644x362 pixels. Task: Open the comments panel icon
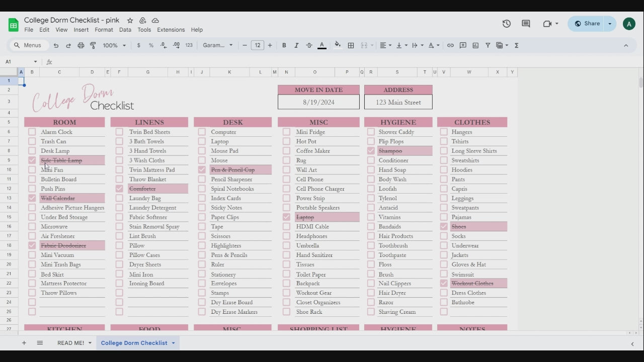(x=526, y=24)
